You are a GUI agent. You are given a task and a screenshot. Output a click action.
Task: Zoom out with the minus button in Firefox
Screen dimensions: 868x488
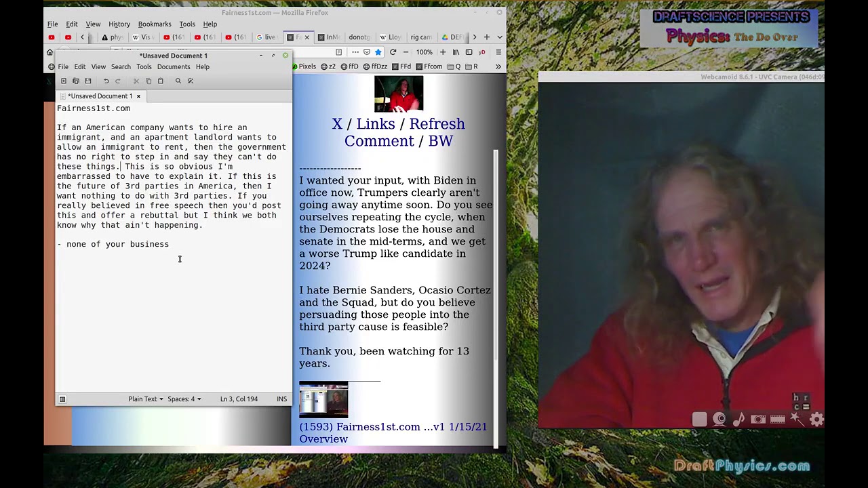406,52
